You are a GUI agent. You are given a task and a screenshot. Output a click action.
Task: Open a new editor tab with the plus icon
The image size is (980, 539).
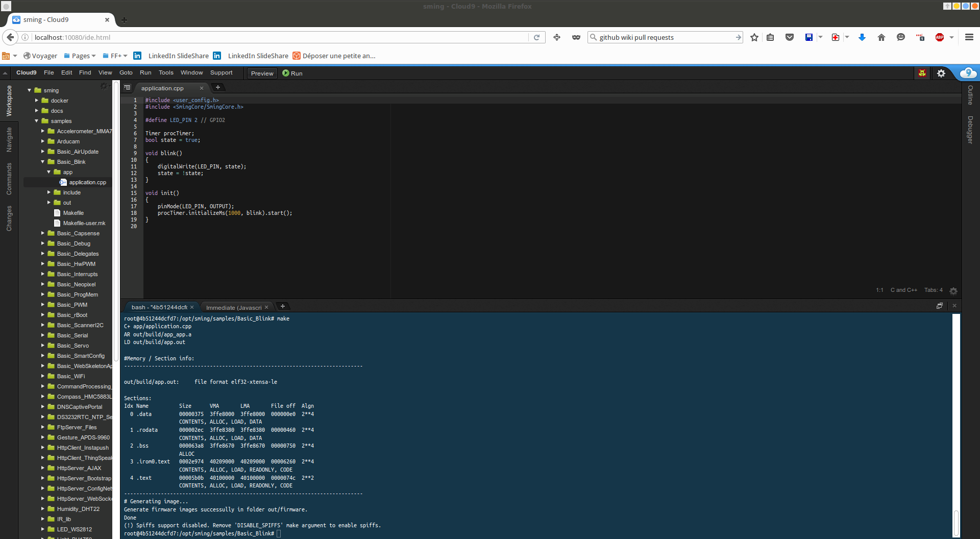coord(218,87)
